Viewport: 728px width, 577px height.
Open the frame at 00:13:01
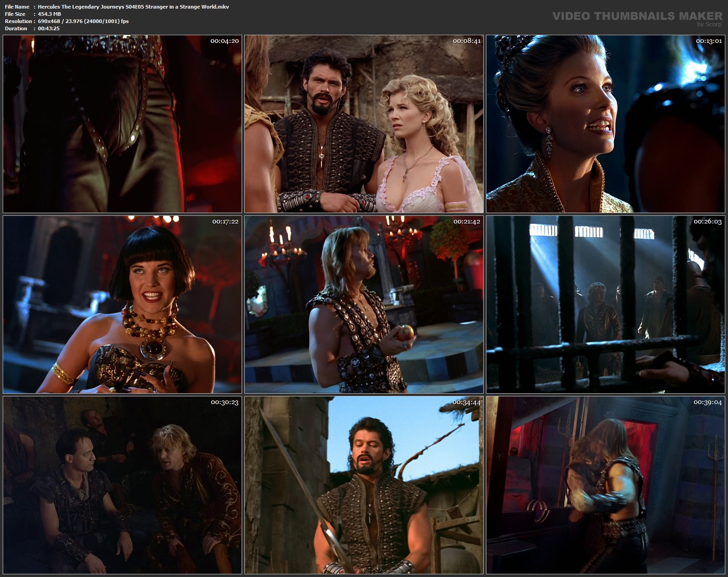606,124
